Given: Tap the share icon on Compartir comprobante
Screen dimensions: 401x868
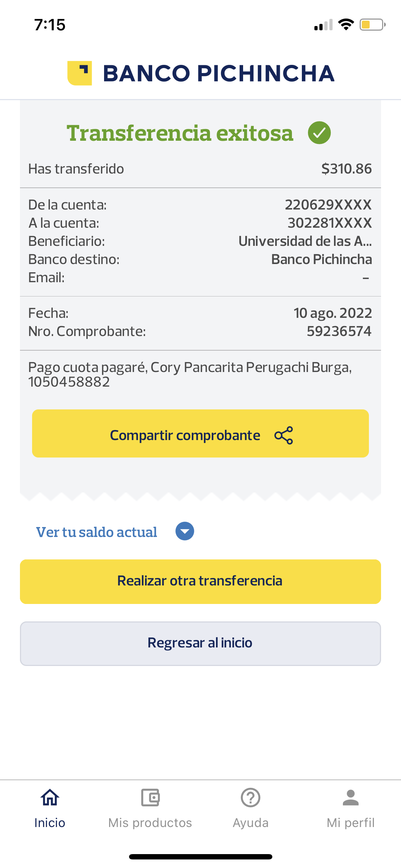Looking at the screenshot, I should pyautogui.click(x=284, y=435).
